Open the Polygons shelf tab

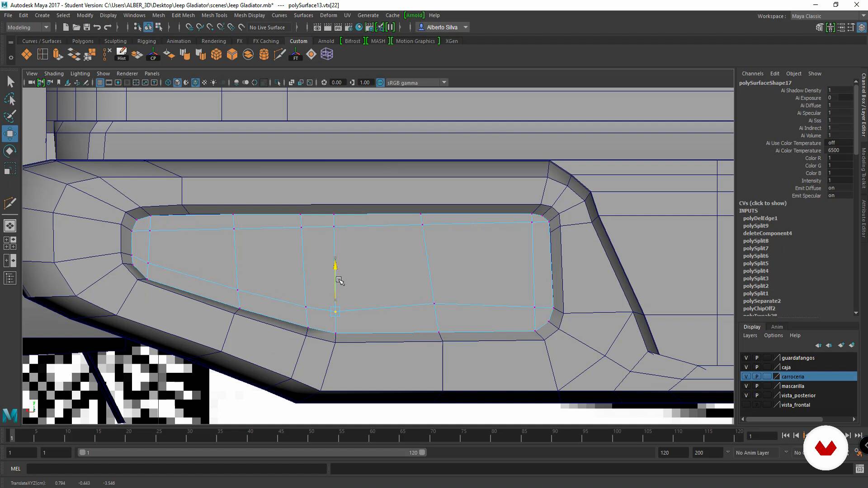(83, 41)
